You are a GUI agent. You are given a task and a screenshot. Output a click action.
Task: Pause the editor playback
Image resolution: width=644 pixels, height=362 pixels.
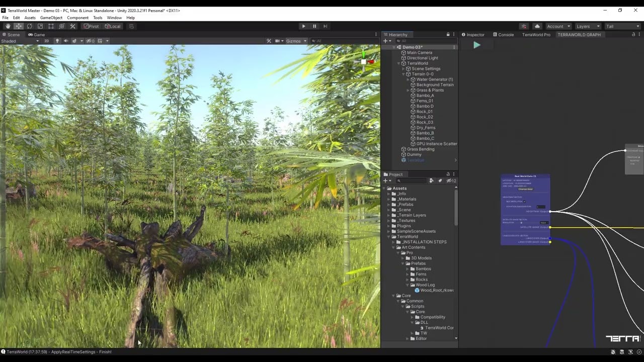coord(314,26)
